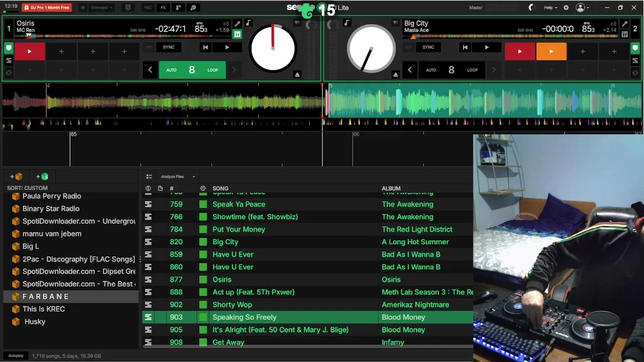Play deck 1
The image size is (644, 362).
click(x=227, y=47)
